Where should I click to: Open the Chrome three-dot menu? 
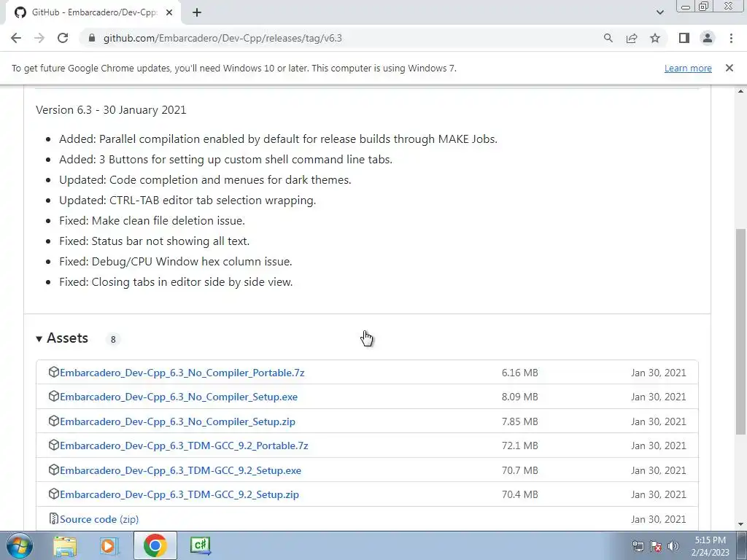click(731, 38)
